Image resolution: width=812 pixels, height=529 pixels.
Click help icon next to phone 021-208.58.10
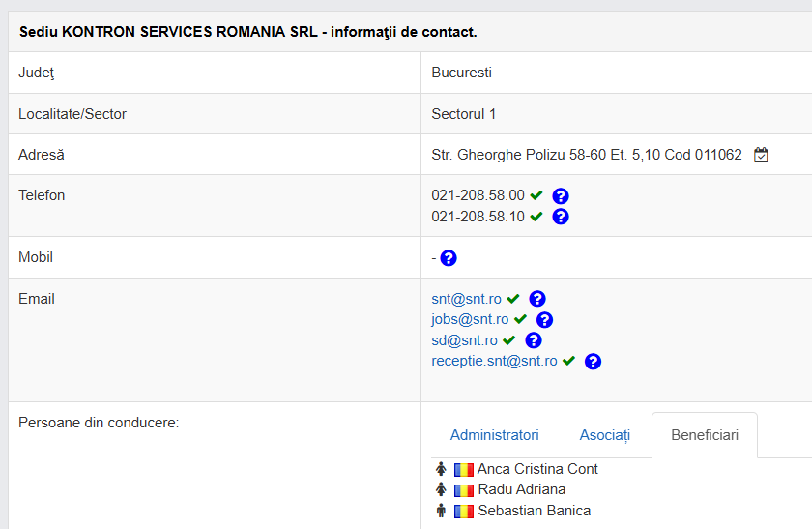tap(561, 217)
